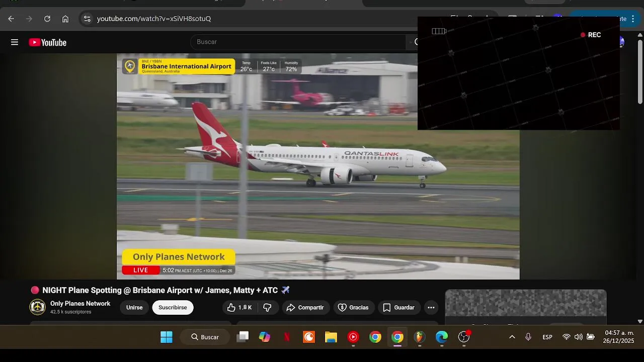Open YouTube Music from the taskbar
Viewport: 644px width, 362px height.
[x=353, y=337]
